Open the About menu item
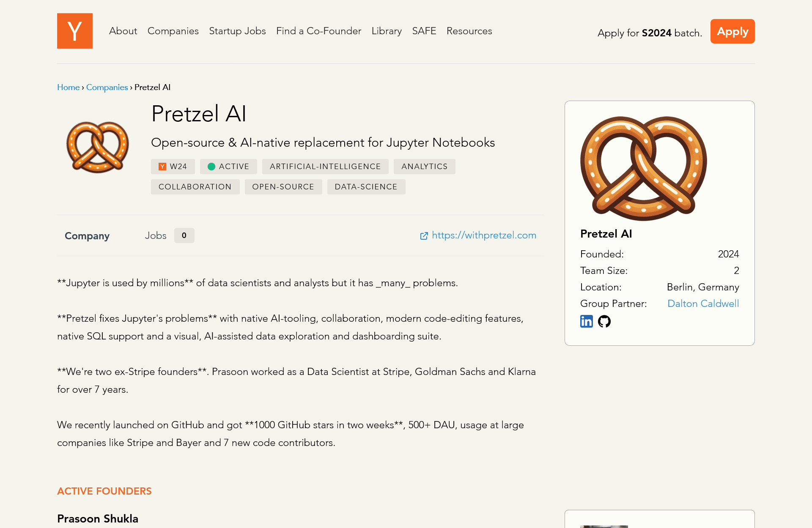This screenshot has height=528, width=812. pyautogui.click(x=123, y=31)
